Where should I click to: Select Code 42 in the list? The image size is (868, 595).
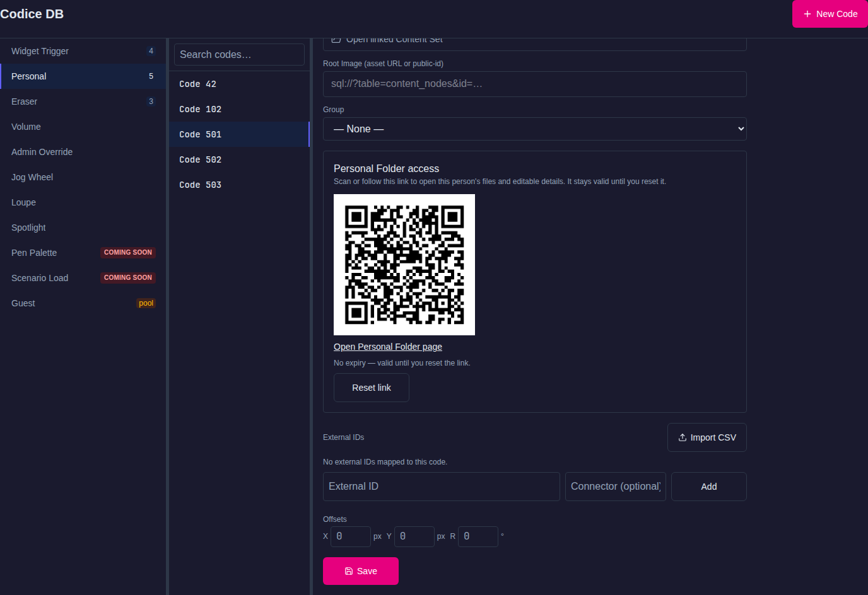[x=239, y=84]
